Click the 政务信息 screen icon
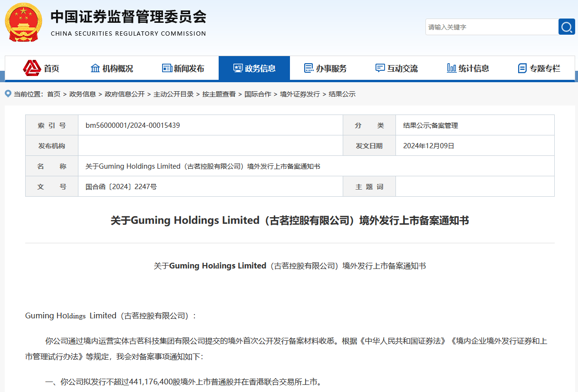The height and width of the screenshot is (392, 578). click(238, 68)
